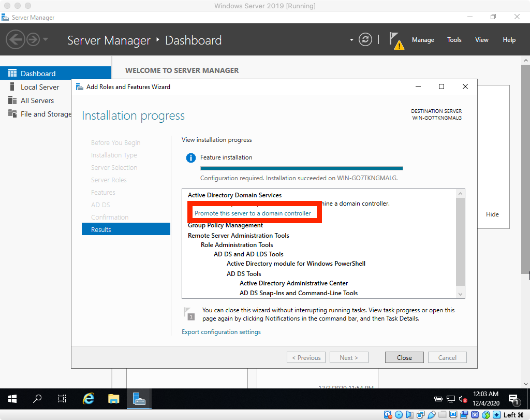Screen dimensions: 530x420
Task: Click 'Group Policy Management' in results list
Action: 225,226
